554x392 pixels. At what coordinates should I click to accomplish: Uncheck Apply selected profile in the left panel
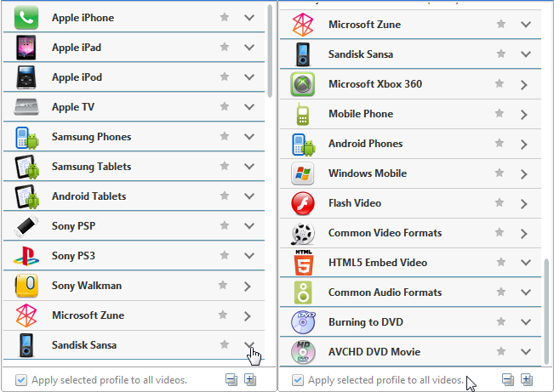point(20,380)
